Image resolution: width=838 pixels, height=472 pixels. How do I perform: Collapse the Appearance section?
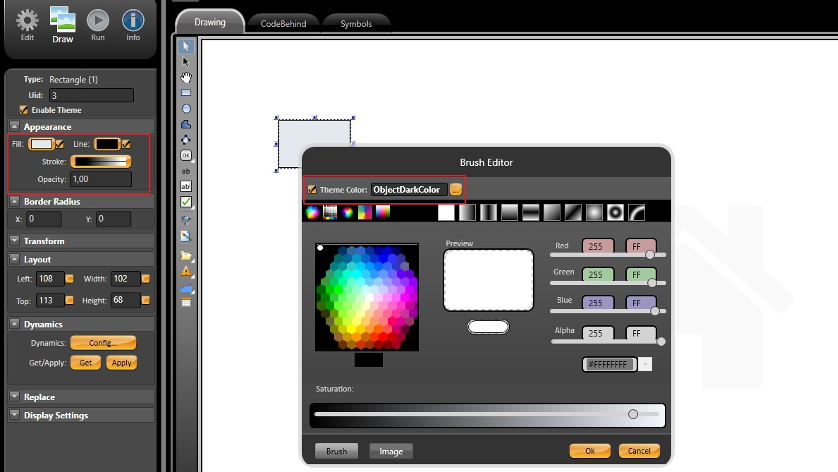click(15, 127)
